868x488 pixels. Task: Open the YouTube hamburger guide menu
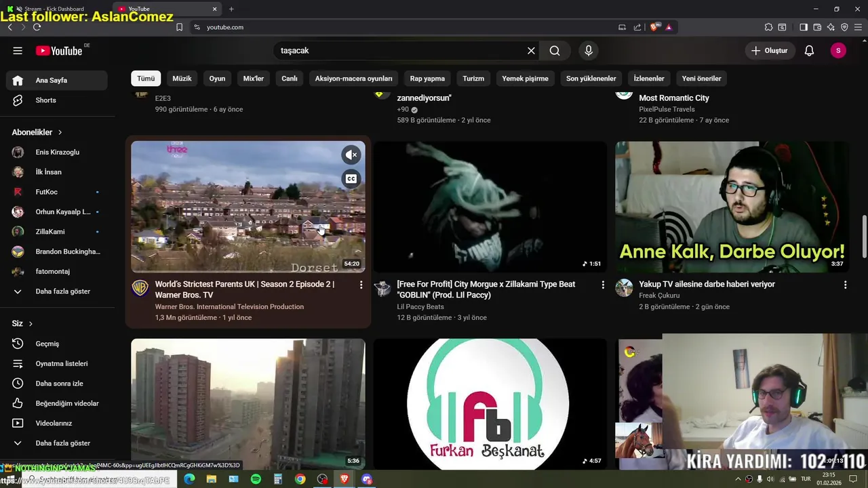tap(18, 51)
